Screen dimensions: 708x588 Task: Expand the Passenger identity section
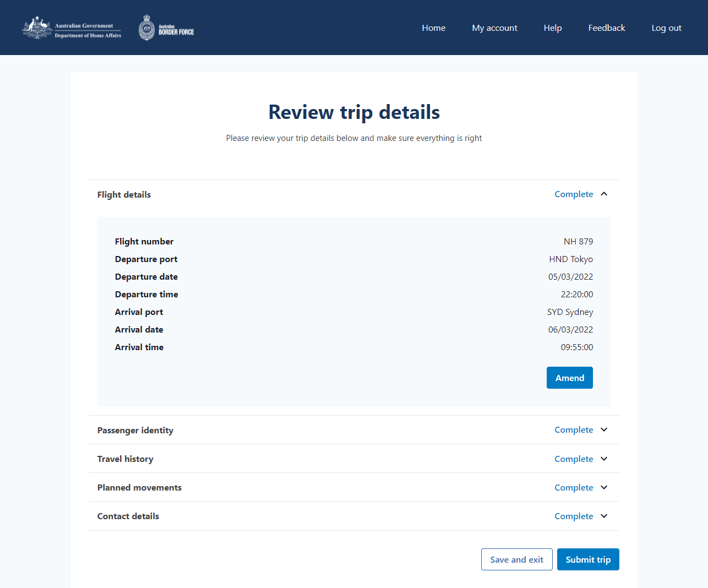[135, 431]
